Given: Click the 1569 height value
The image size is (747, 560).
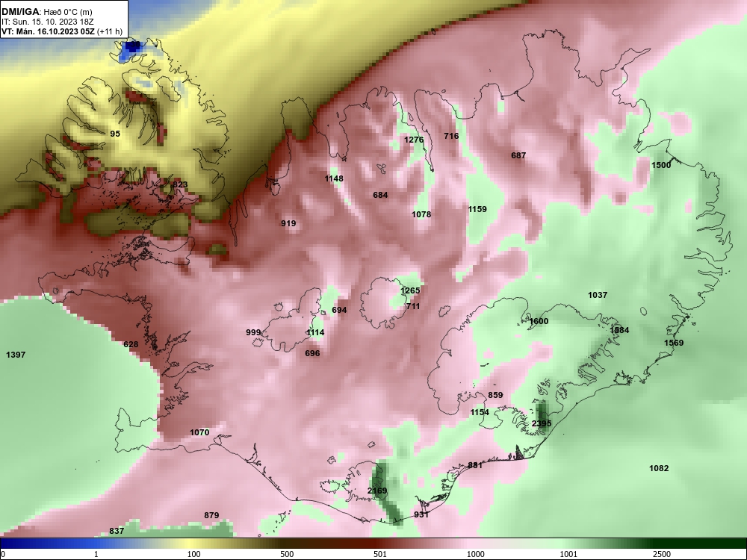Looking at the screenshot, I should pos(674,343).
